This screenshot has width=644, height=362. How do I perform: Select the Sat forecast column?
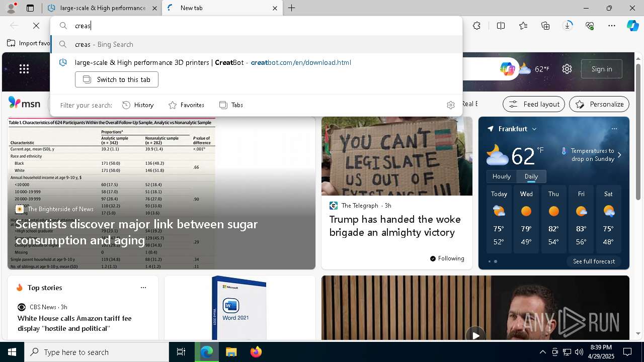(609, 220)
